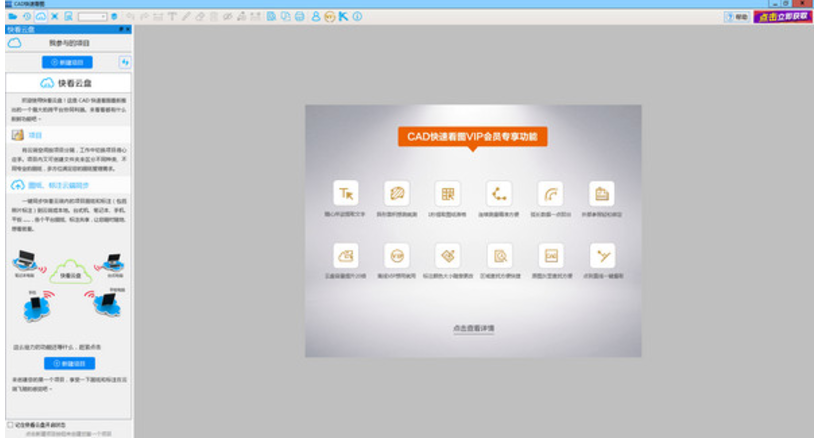This screenshot has width=828, height=439.
Task: Click the orange VIP badge icon
Action: coord(329,17)
